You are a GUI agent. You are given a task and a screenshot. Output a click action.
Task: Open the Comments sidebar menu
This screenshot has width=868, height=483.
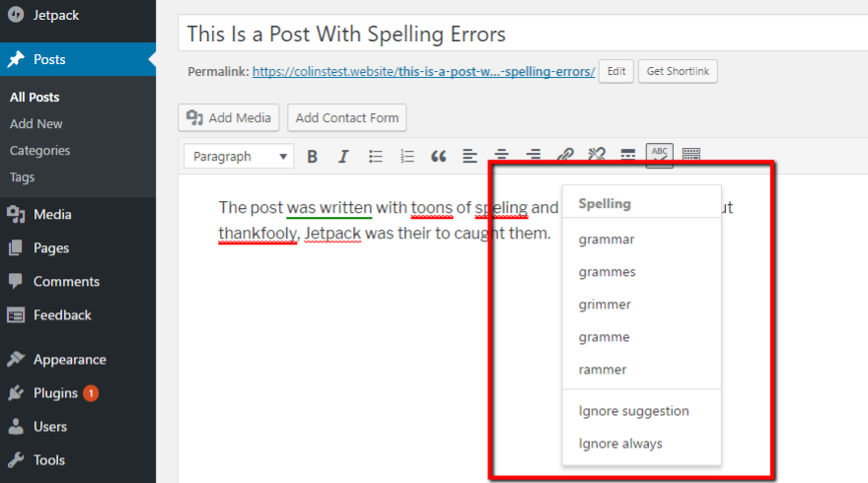pyautogui.click(x=78, y=281)
